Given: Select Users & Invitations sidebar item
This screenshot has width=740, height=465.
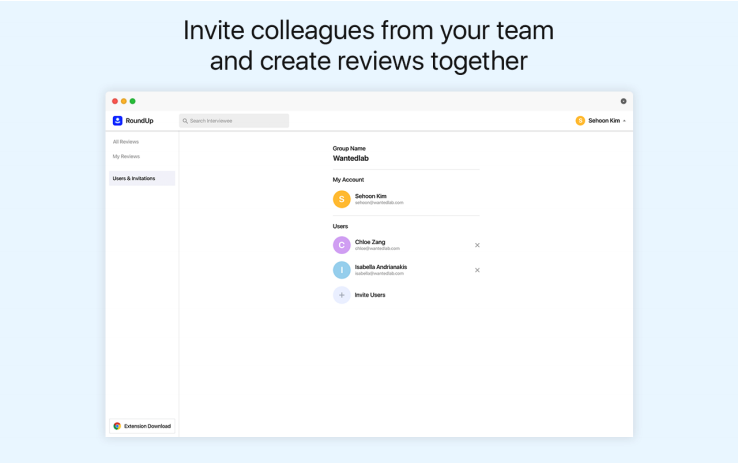Looking at the screenshot, I should point(142,178).
